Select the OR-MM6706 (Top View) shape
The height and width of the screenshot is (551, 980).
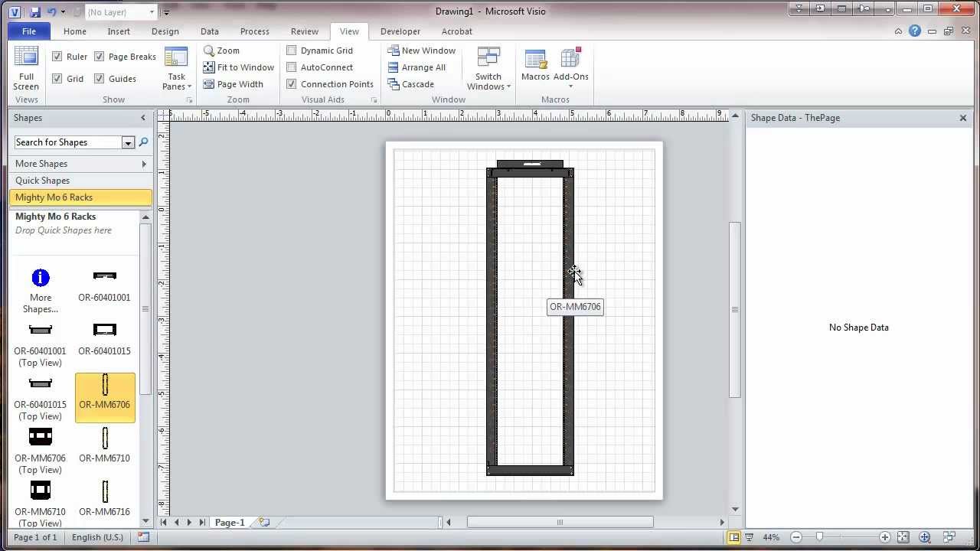pos(41,452)
